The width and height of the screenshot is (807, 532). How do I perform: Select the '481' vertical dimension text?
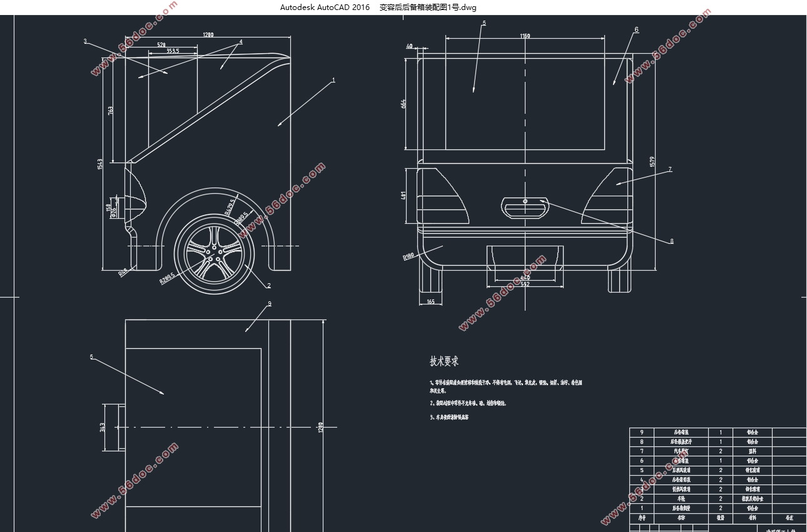(x=403, y=195)
